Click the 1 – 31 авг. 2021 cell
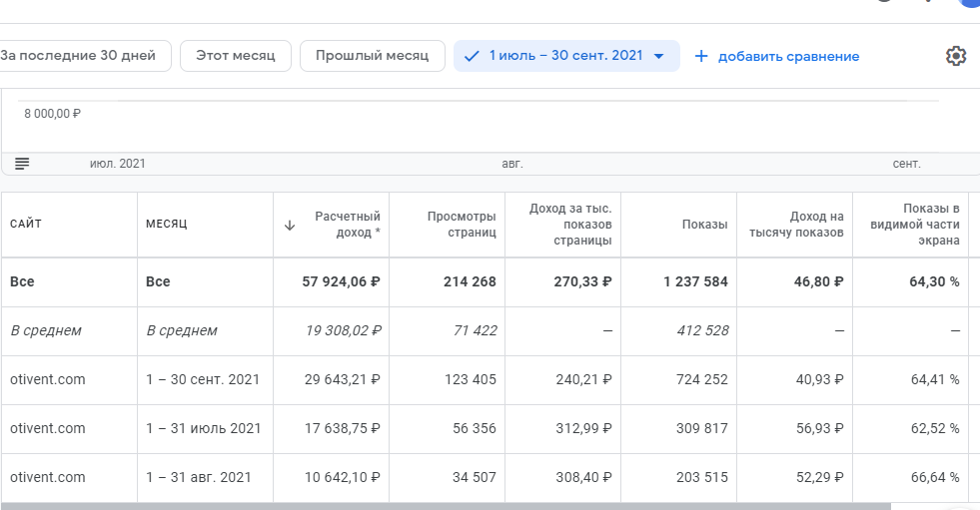Screen dimensions: 980x510 tap(198, 477)
